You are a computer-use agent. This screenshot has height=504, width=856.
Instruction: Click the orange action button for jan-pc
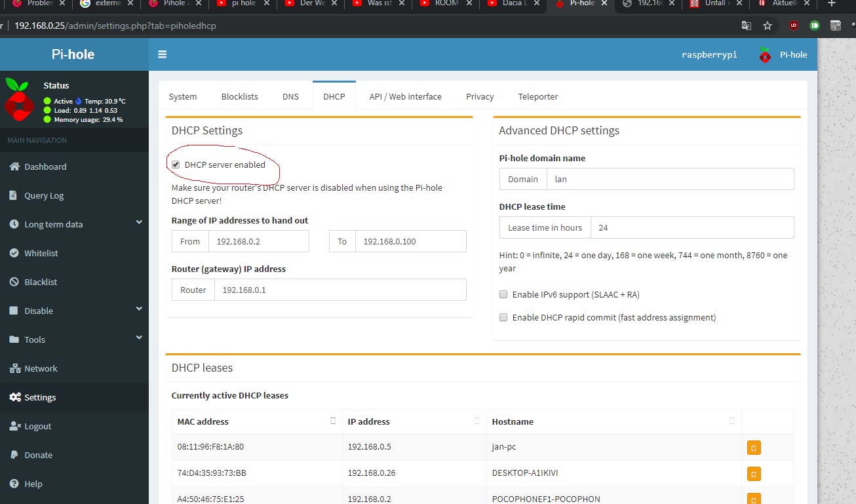pos(754,448)
